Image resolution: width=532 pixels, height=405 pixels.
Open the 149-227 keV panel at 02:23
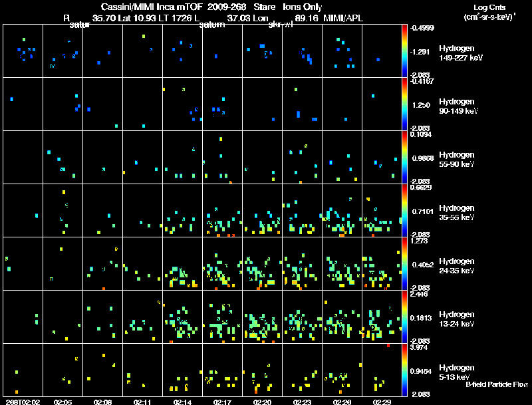[x=302, y=51]
